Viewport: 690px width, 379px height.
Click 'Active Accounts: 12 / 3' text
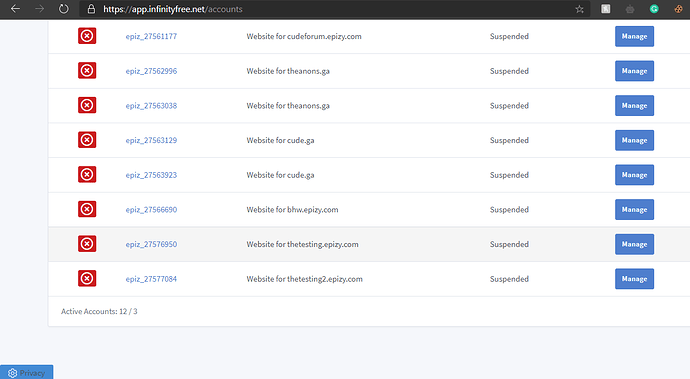click(x=99, y=311)
